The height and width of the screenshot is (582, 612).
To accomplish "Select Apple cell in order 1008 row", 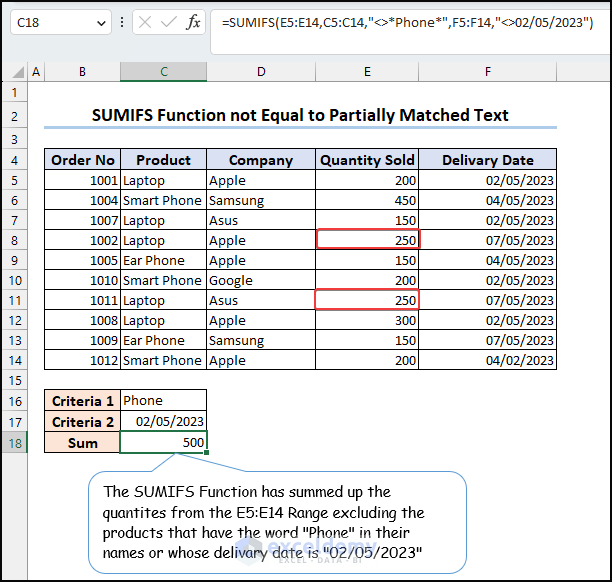I will coord(261,320).
